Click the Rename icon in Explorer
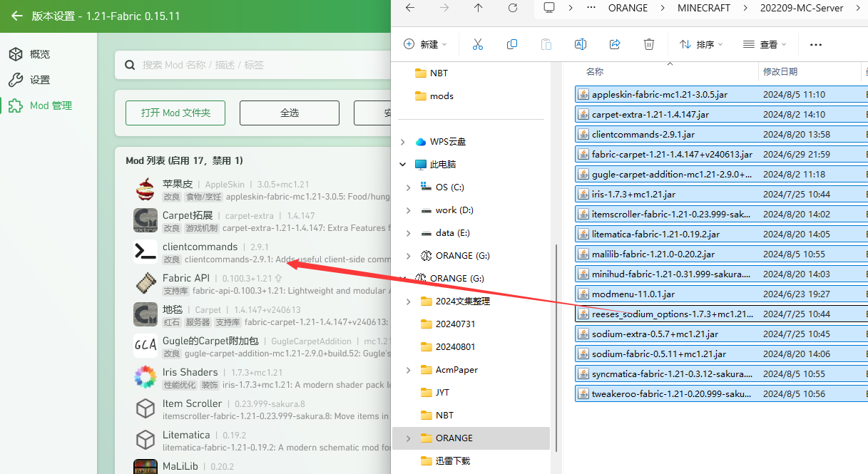The image size is (868, 474). click(581, 44)
